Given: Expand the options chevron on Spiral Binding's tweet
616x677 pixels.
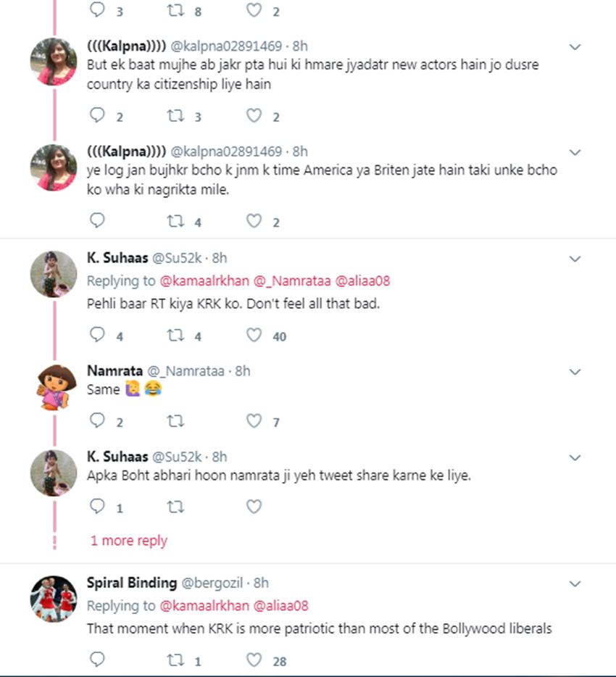Looking at the screenshot, I should 575,583.
